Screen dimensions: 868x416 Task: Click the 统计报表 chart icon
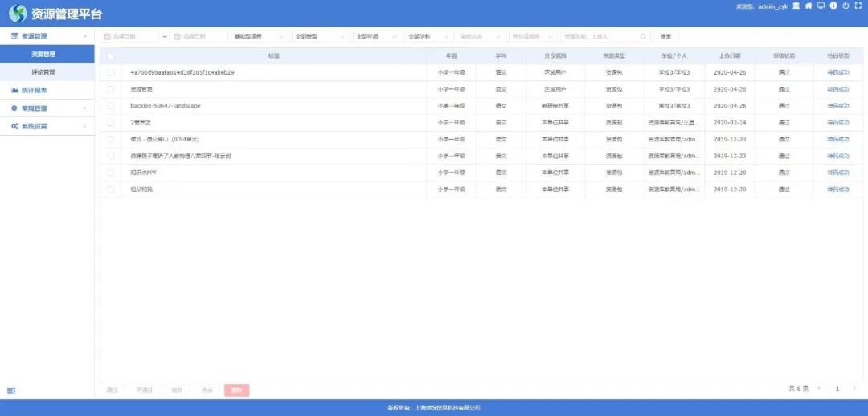point(15,90)
